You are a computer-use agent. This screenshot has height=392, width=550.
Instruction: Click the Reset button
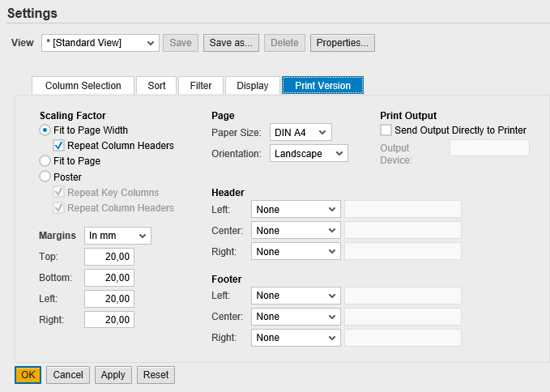coord(156,375)
